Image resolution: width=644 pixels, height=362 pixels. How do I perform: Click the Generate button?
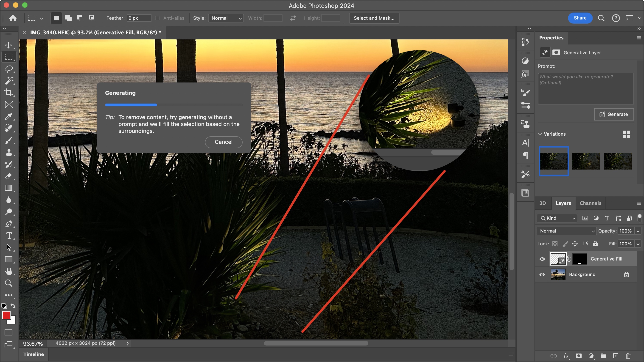pyautogui.click(x=614, y=114)
